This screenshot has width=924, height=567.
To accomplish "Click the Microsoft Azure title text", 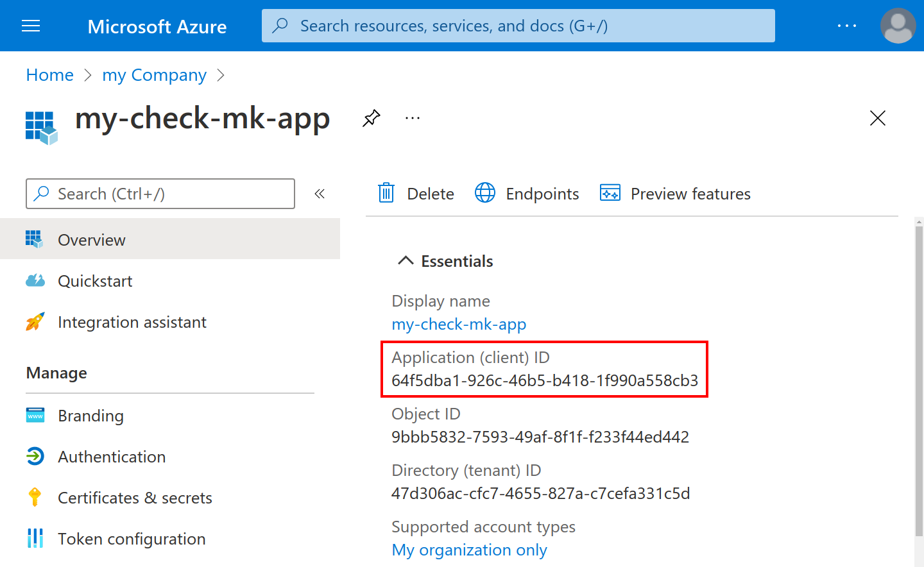I will [x=157, y=26].
